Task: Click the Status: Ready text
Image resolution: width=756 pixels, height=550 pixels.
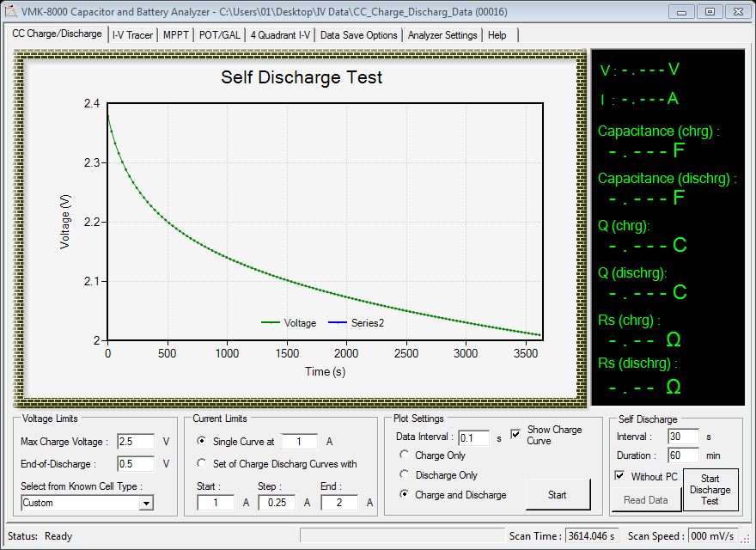Action: coord(40,536)
